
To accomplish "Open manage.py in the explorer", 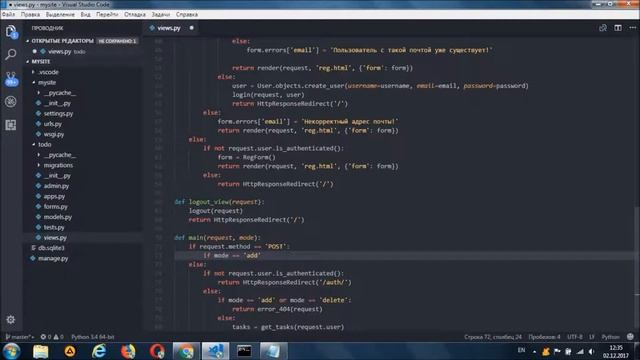I will (53, 258).
